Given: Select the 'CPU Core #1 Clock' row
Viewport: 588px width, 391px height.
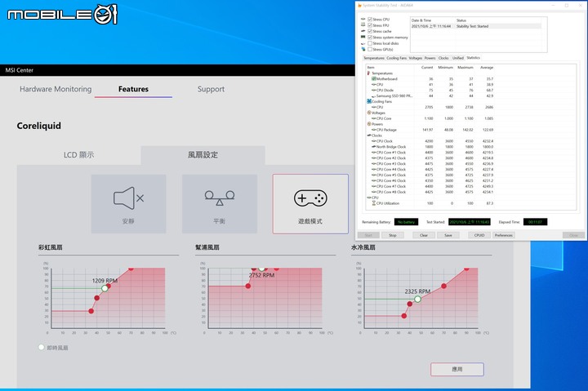Looking at the screenshot, I should 432,152.
